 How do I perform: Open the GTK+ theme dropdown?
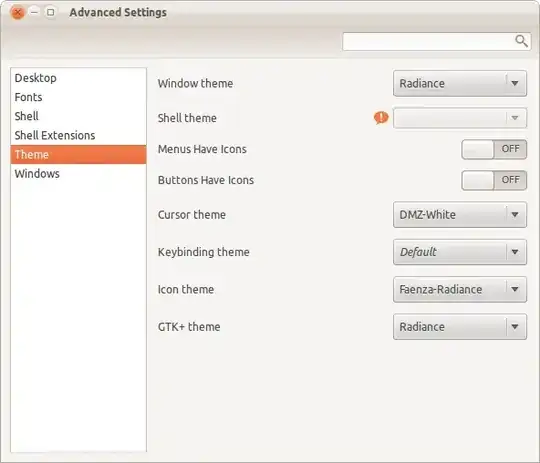click(460, 327)
